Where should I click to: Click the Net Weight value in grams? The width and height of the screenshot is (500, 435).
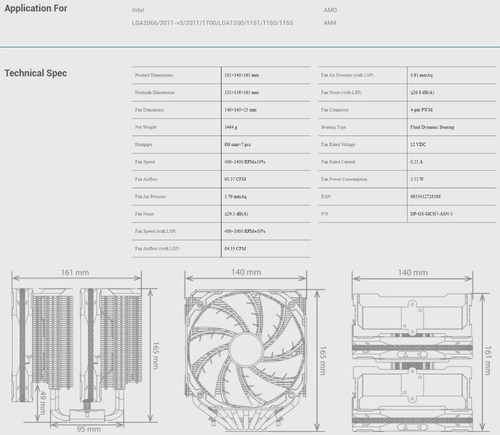[x=231, y=127]
